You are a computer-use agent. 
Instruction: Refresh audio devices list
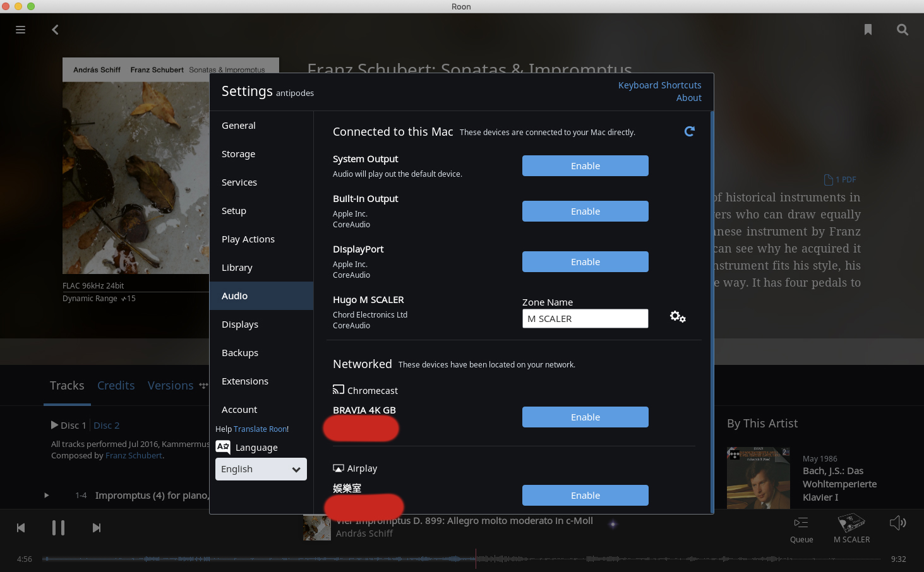point(690,131)
